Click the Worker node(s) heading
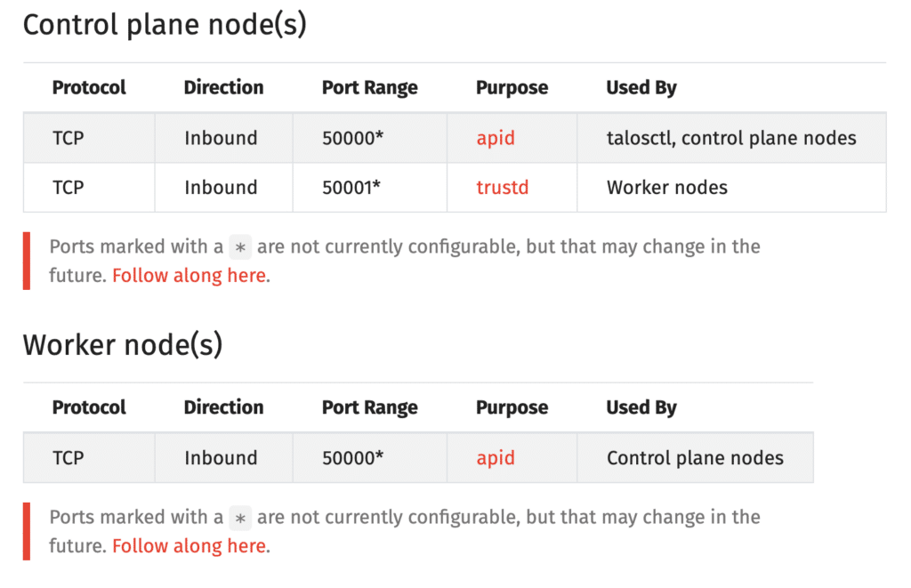The height and width of the screenshot is (588, 911). pyautogui.click(x=122, y=345)
